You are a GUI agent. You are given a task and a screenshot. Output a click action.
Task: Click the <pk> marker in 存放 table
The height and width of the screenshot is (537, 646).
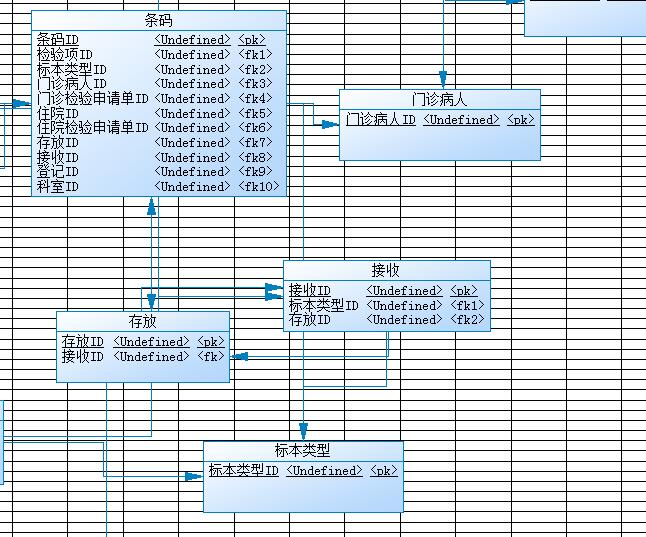tap(211, 342)
